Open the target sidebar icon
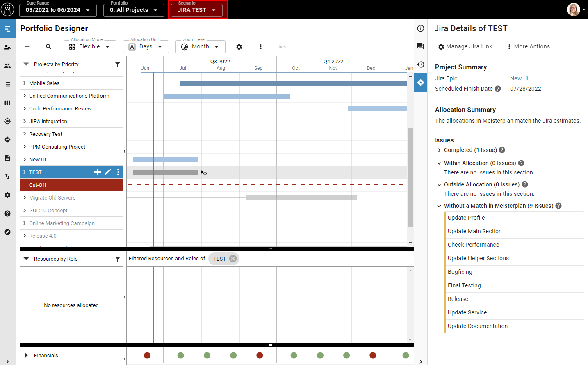The height and width of the screenshot is (365, 588). click(x=7, y=121)
